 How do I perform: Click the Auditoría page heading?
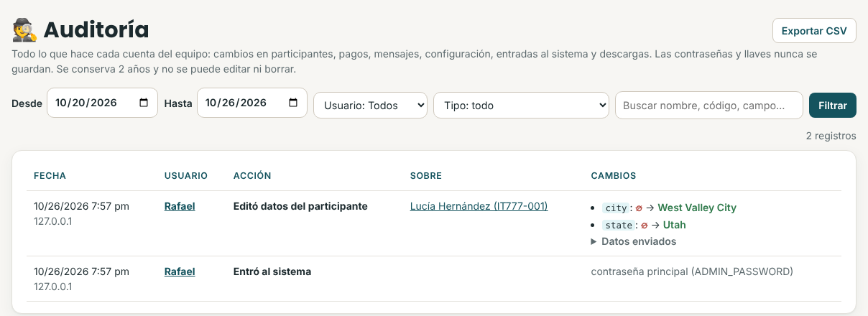click(x=96, y=29)
